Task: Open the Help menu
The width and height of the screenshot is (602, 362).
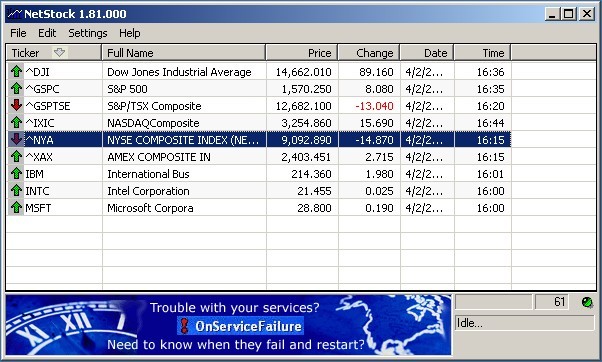Action: pyautogui.click(x=130, y=33)
